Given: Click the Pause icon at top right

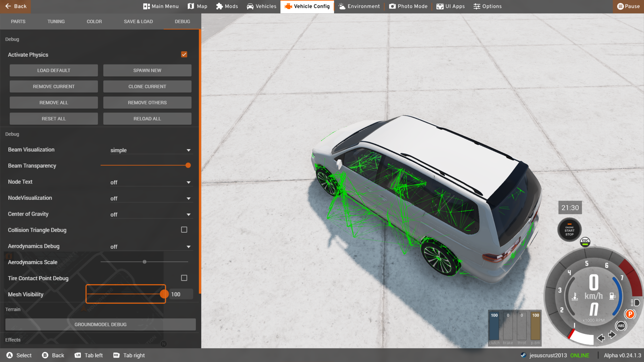Looking at the screenshot, I should pyautogui.click(x=620, y=6).
